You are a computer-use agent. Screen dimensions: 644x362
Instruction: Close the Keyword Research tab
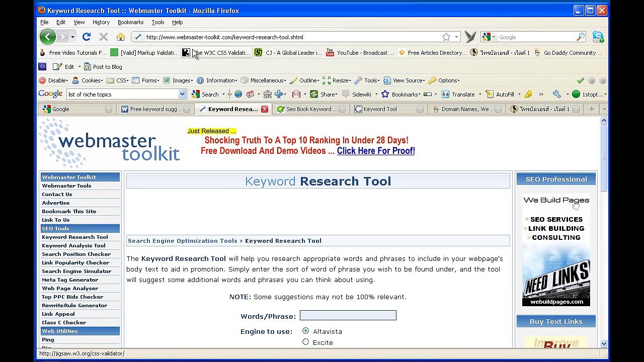tap(265, 109)
